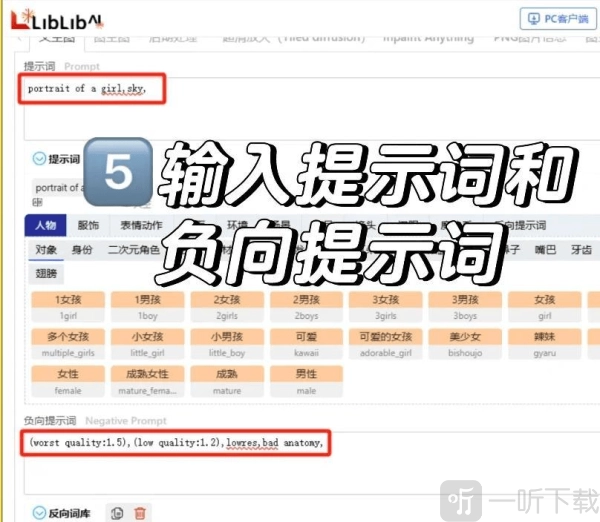Click into the positive prompt text box

(x=300, y=108)
